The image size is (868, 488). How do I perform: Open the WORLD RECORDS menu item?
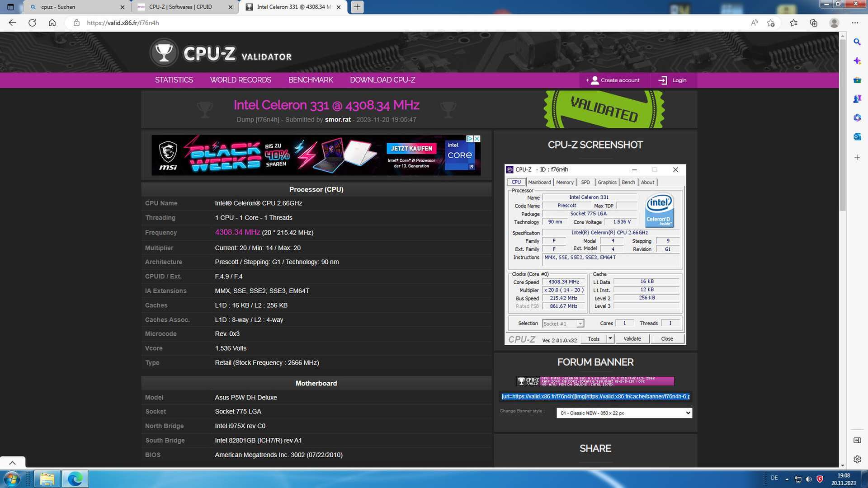pos(241,80)
